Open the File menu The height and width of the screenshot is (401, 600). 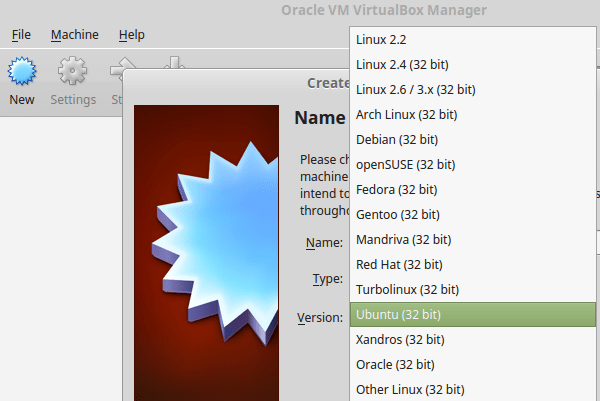[21, 35]
